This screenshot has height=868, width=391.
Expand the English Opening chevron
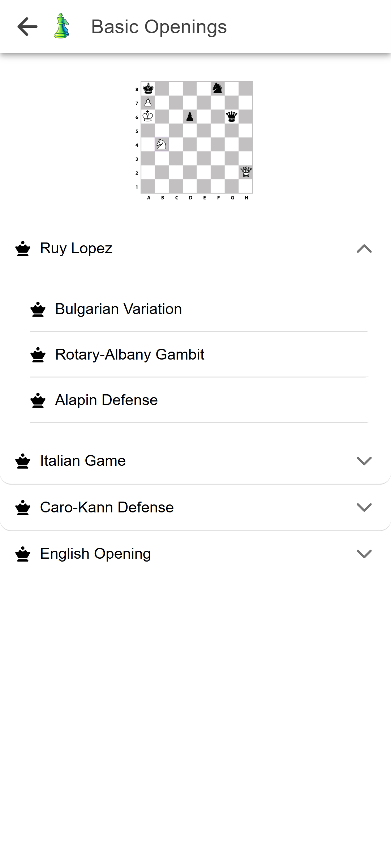pyautogui.click(x=364, y=554)
